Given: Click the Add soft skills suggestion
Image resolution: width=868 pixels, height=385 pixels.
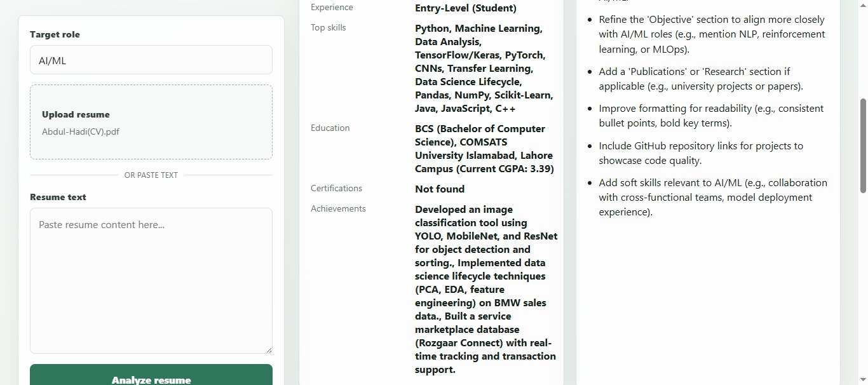Looking at the screenshot, I should coord(713,198).
